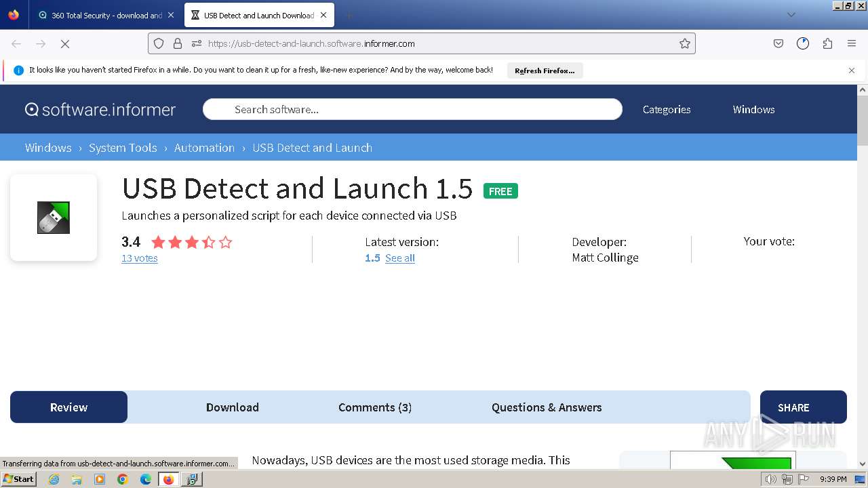Open the Windows platform menu
Image resolution: width=868 pixels, height=488 pixels.
pos(753,109)
